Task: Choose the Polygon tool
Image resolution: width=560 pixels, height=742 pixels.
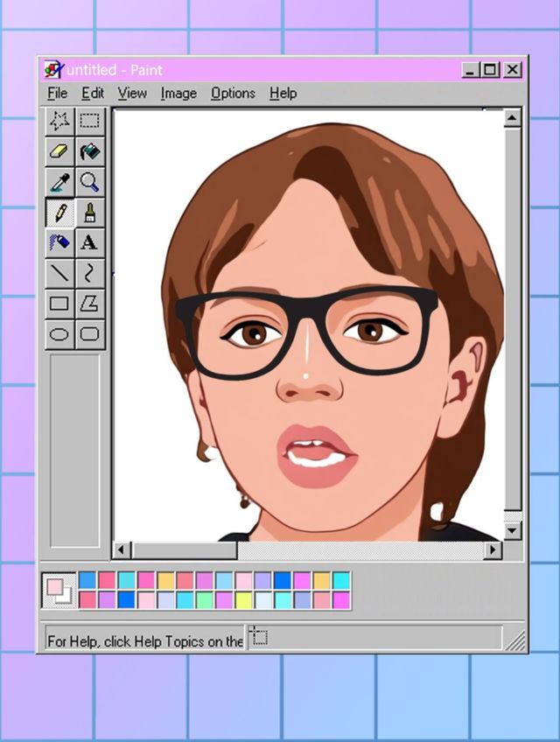Action: point(89,304)
